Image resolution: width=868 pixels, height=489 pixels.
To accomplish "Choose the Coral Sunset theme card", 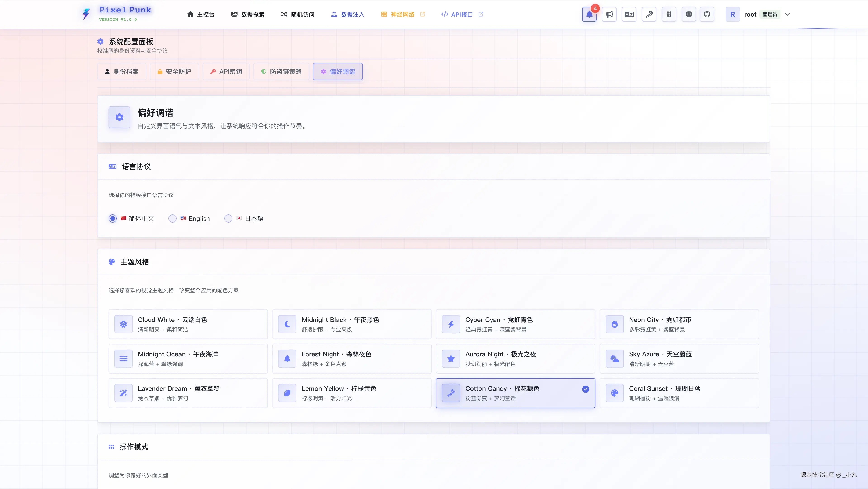I will coord(679,393).
